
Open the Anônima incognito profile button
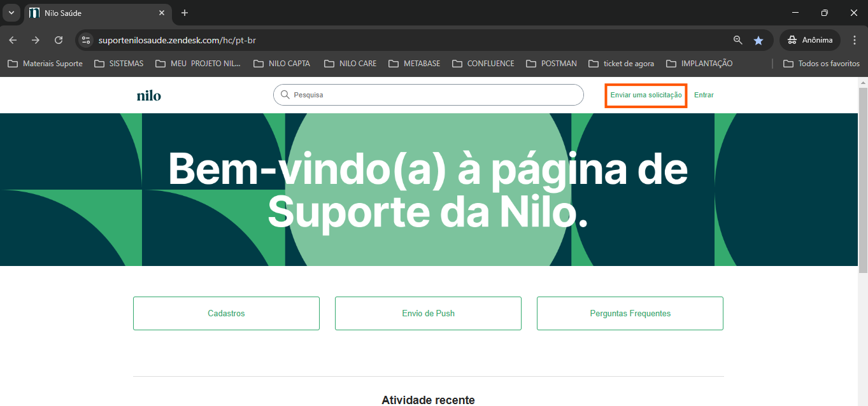click(810, 40)
